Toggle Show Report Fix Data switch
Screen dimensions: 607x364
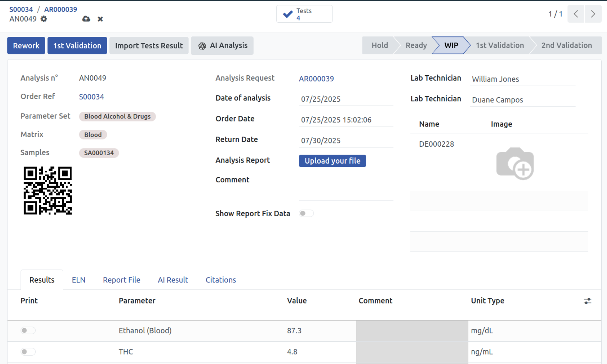click(x=306, y=213)
